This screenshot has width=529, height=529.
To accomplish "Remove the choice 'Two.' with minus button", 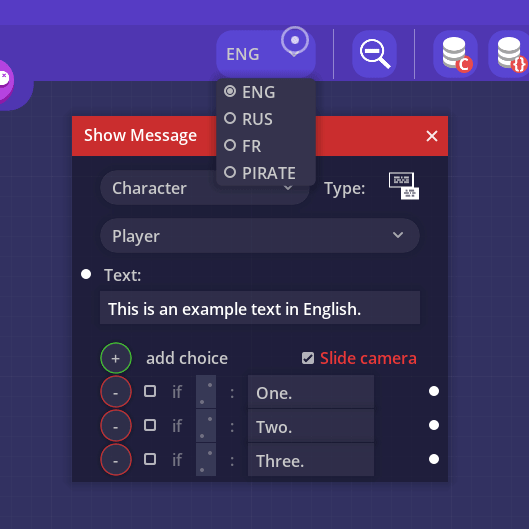I will click(x=116, y=425).
